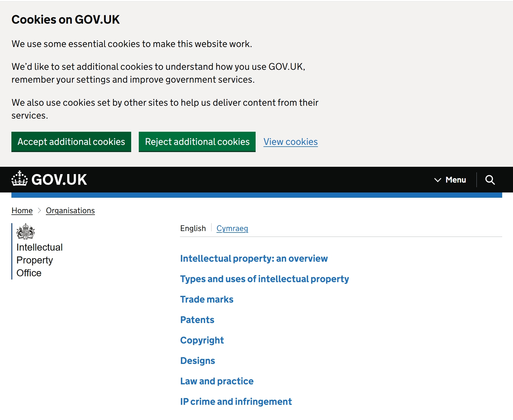Click the GOV.UK header text
Screen dimensions: 513x420
pyautogui.click(x=59, y=180)
